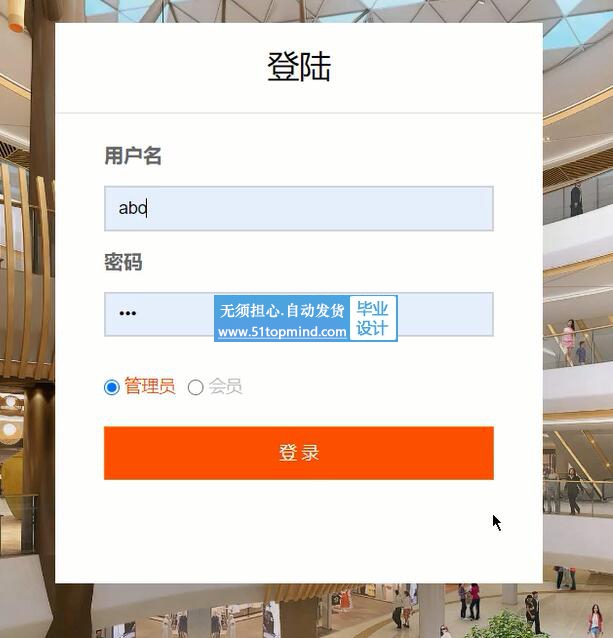Click the 登陆 heading title
Viewport: 613px width, 638px height.
coord(299,66)
